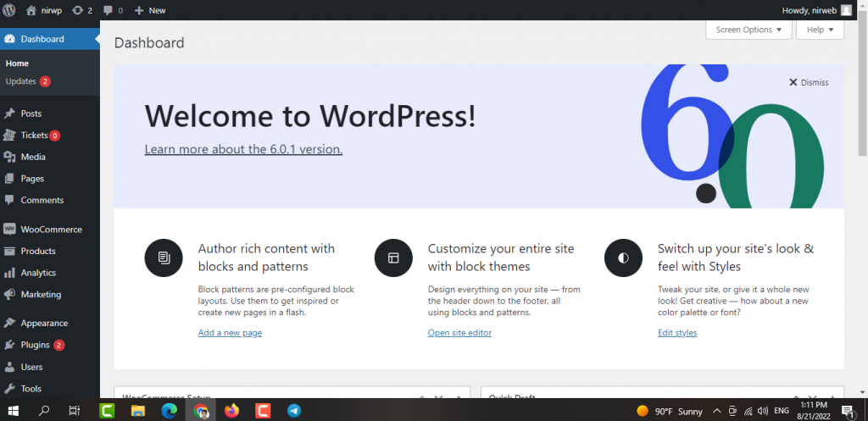Image resolution: width=868 pixels, height=421 pixels.
Task: Open the volume speaker tray icon
Action: pos(764,411)
